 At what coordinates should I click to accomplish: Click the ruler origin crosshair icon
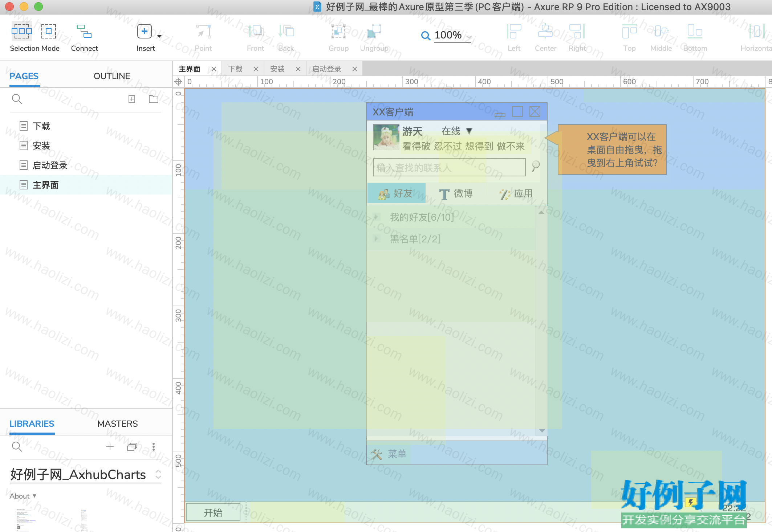[x=178, y=82]
